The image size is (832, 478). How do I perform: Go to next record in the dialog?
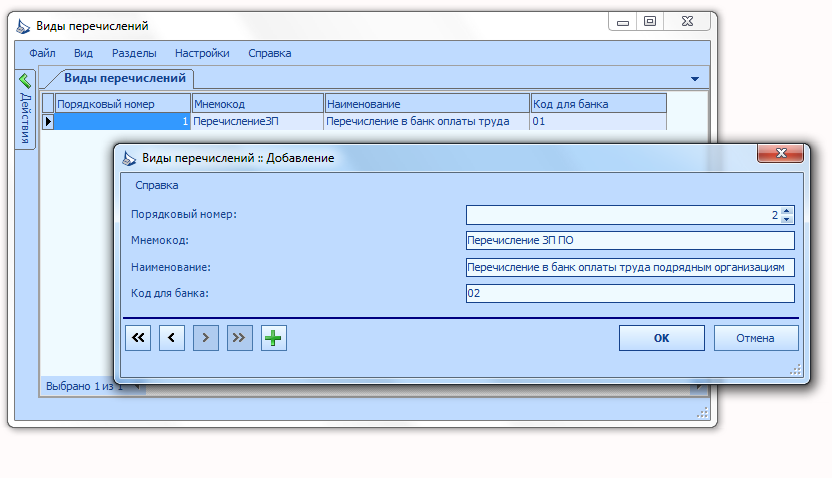(x=205, y=338)
